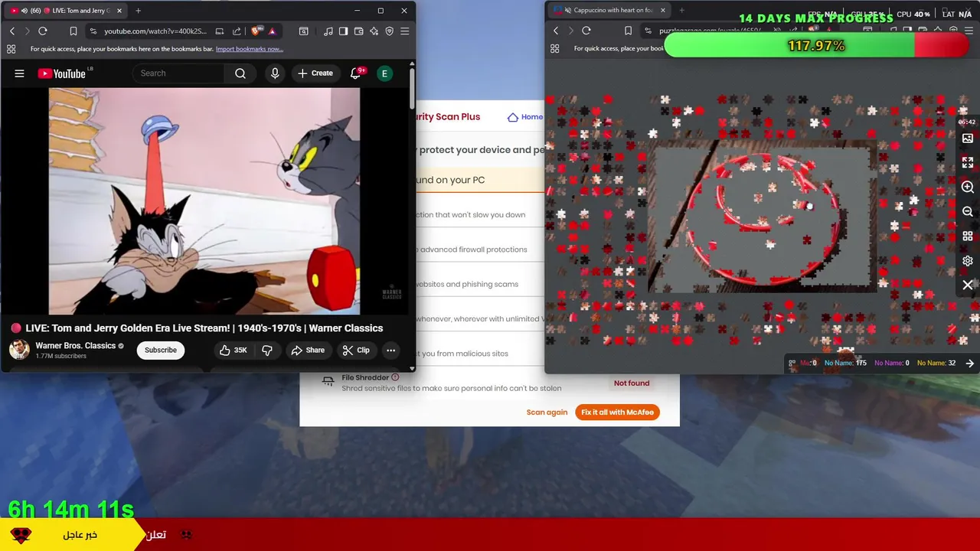Image resolution: width=980 pixels, height=551 pixels.
Task: Unmute the Cappuccino puzzle tab
Action: click(568, 11)
